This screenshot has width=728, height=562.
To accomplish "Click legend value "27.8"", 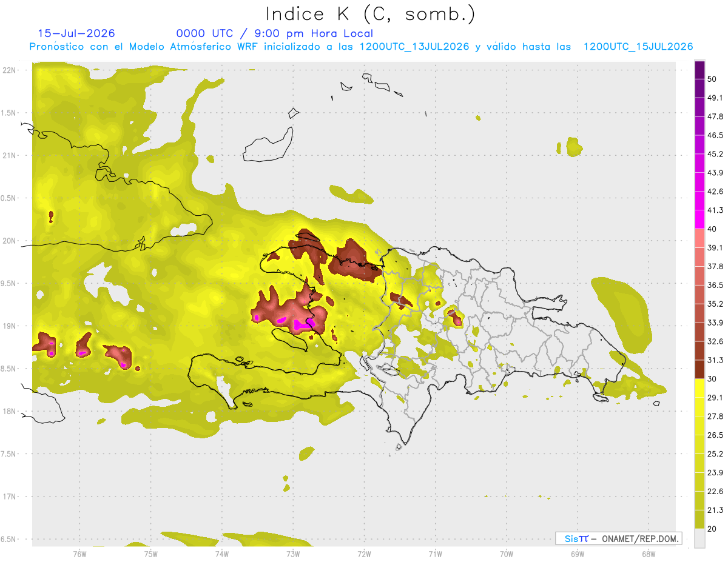I will [715, 416].
